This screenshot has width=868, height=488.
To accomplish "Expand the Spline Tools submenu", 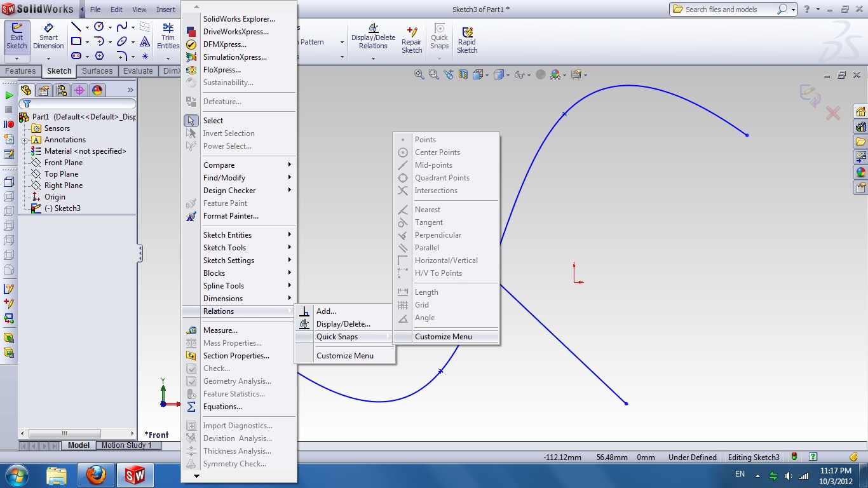I will pos(239,286).
